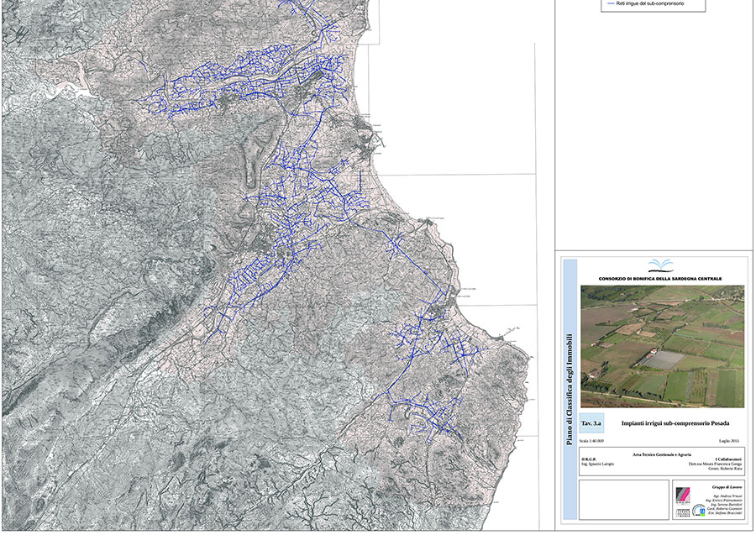Click the 'Tav. 3.a' sheet number box
The width and height of the screenshot is (756, 535).
pyautogui.click(x=591, y=423)
